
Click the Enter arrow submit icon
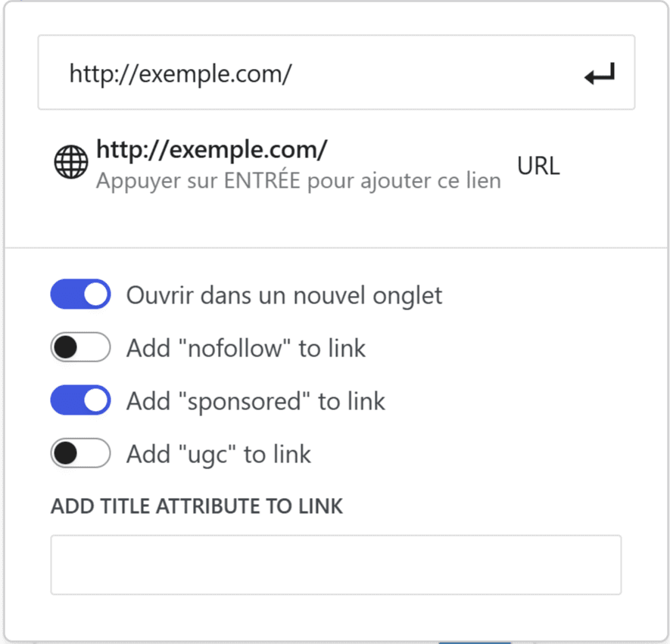point(599,74)
